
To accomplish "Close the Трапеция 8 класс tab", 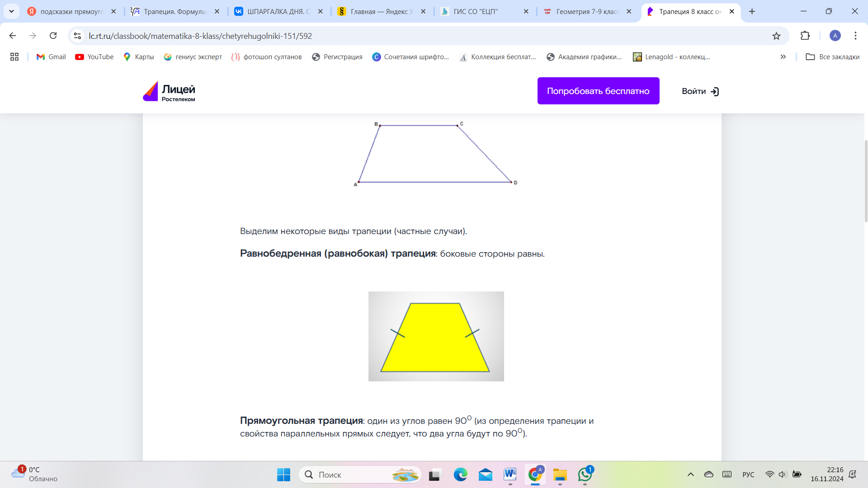I will (732, 12).
